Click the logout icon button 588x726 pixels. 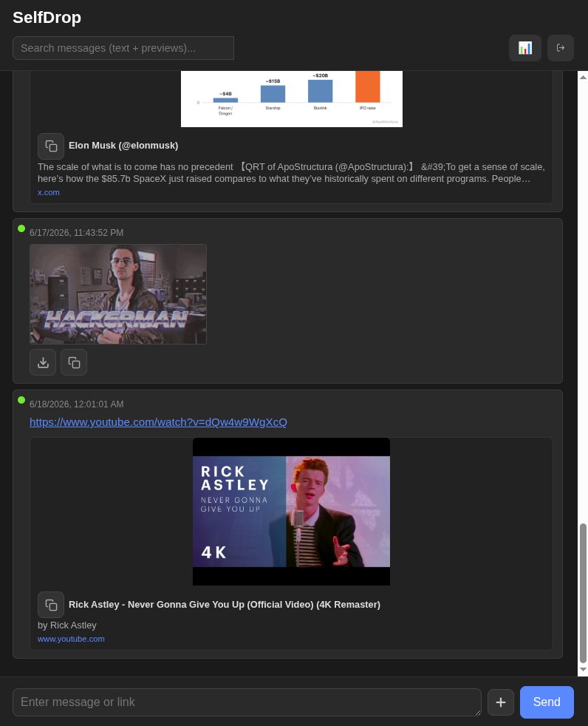pyautogui.click(x=560, y=48)
